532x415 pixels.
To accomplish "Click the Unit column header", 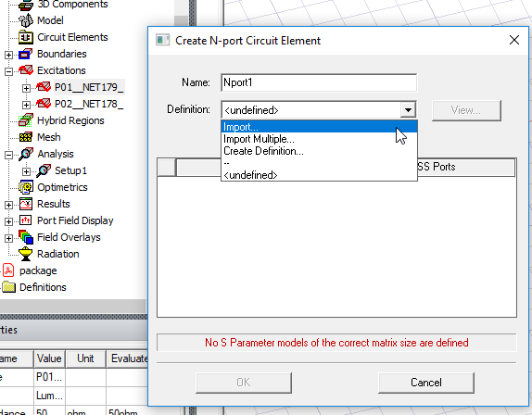I will tap(85, 358).
